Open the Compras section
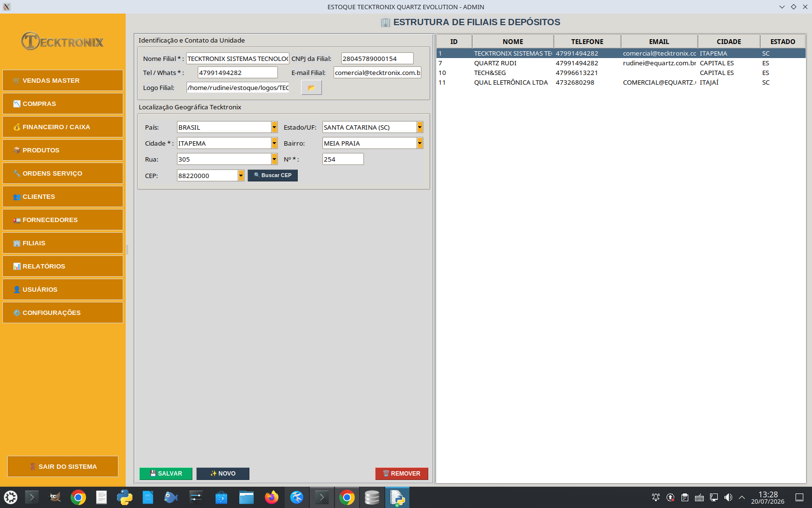Viewport: 812px width, 508px height. click(63, 104)
